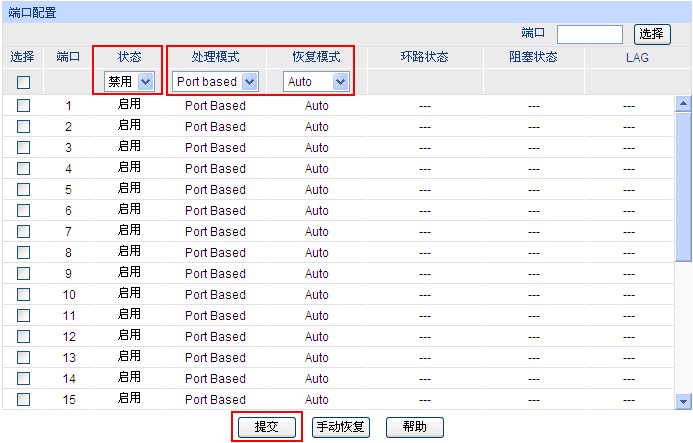Click 启用 status of port 5

[129, 188]
